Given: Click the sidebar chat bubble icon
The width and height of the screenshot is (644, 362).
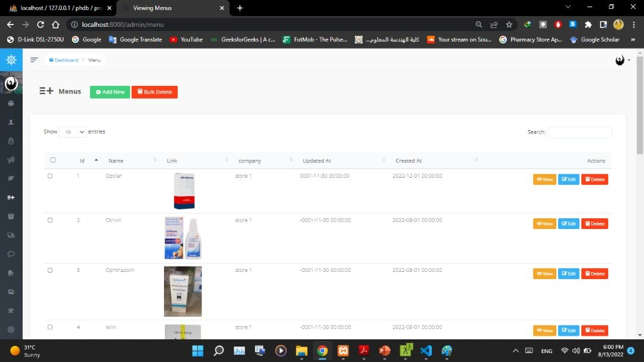Looking at the screenshot, I should [11, 254].
